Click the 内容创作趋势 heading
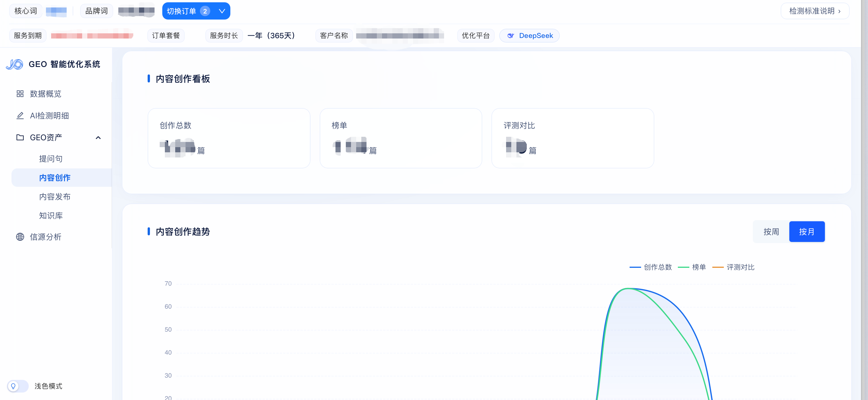The width and height of the screenshot is (868, 400). [183, 232]
